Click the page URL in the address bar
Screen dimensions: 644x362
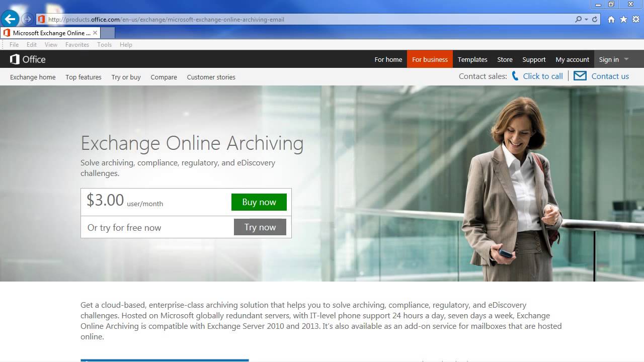(x=166, y=20)
